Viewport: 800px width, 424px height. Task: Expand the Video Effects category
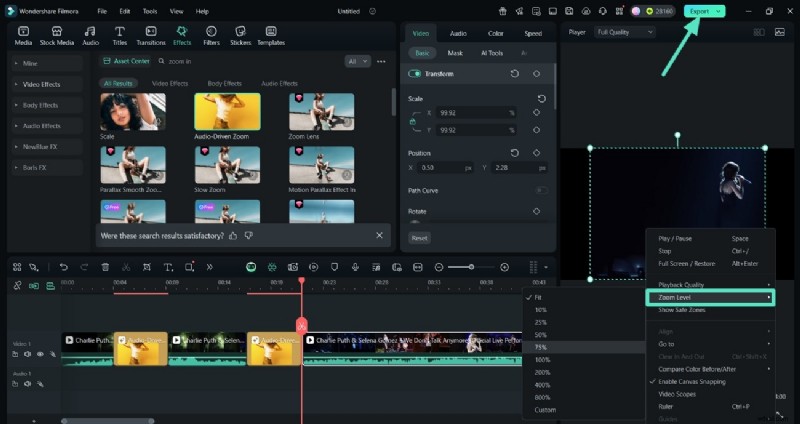[x=42, y=84]
